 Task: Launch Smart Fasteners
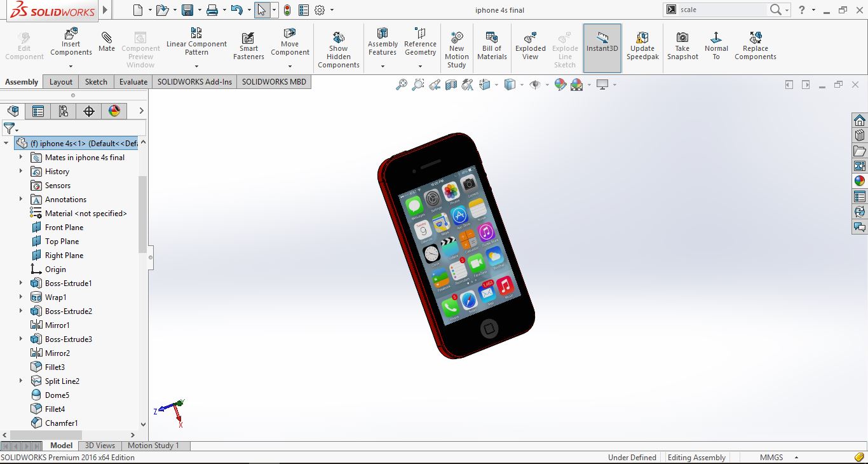click(248, 46)
